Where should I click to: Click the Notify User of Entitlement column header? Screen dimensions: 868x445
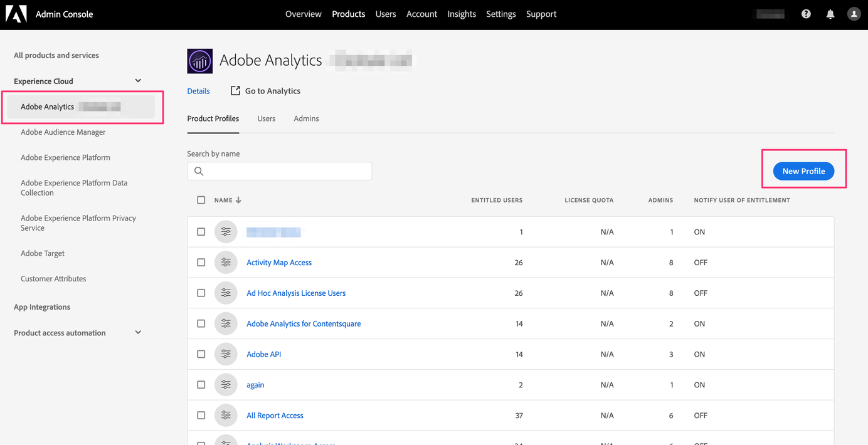pos(742,200)
